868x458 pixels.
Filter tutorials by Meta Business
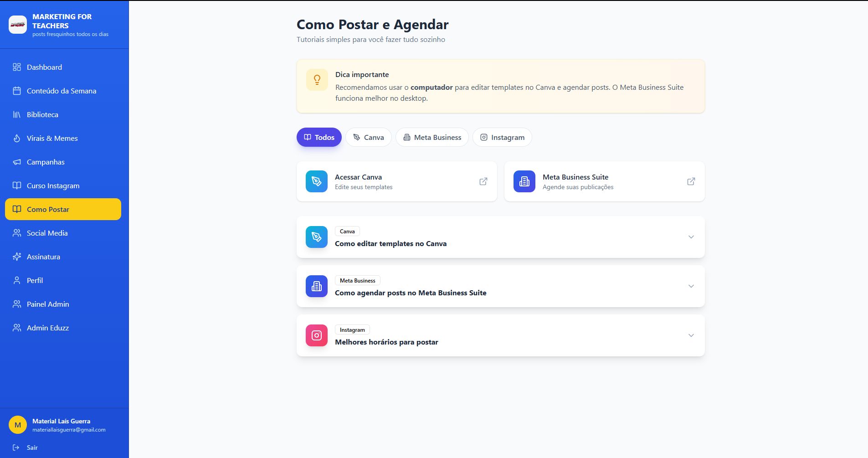[432, 137]
